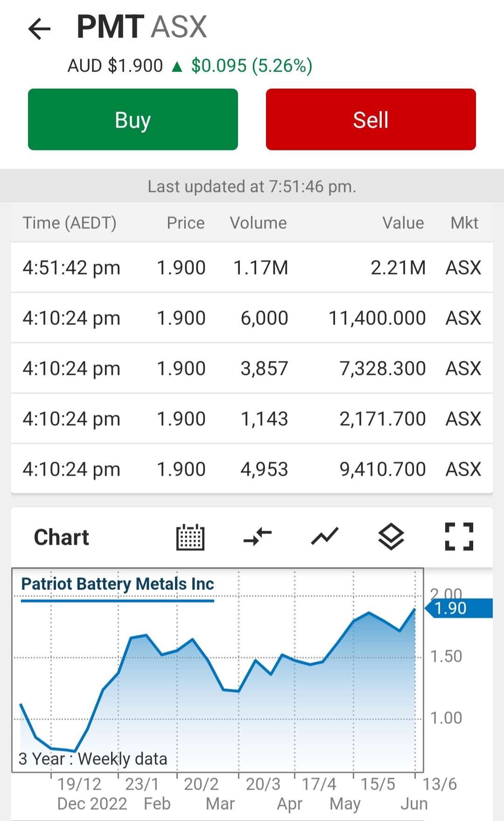Tap the AUD $1.900 current price

(115, 66)
